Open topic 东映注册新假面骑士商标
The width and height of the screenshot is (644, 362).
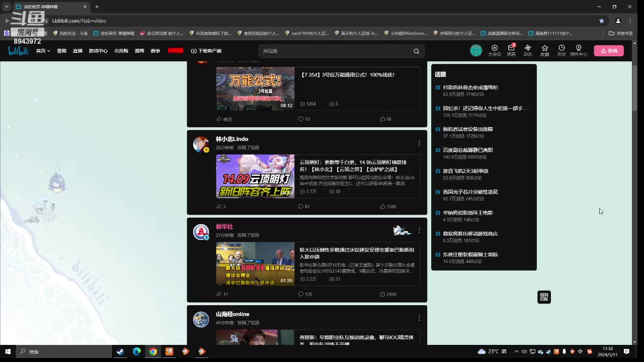(x=470, y=254)
